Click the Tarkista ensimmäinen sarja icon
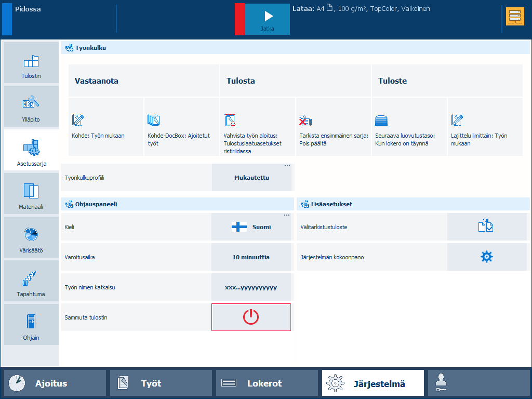Viewport: 532px width, 399px height. point(305,121)
